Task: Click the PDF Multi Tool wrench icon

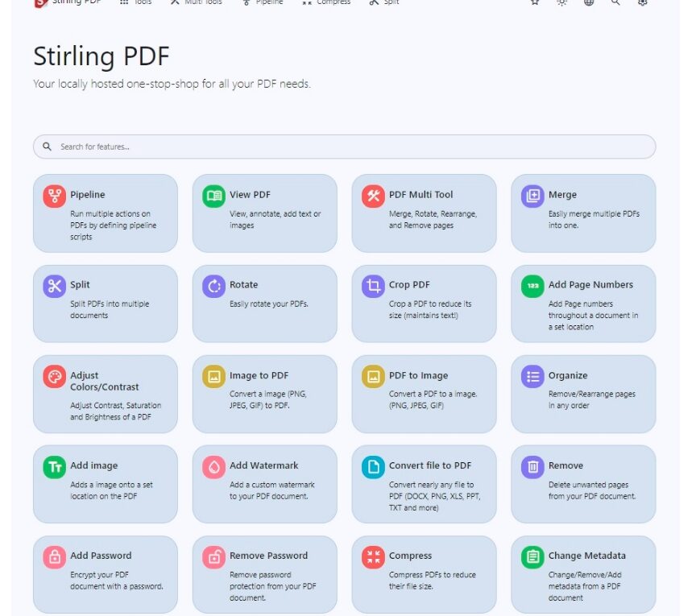Action: point(373,196)
